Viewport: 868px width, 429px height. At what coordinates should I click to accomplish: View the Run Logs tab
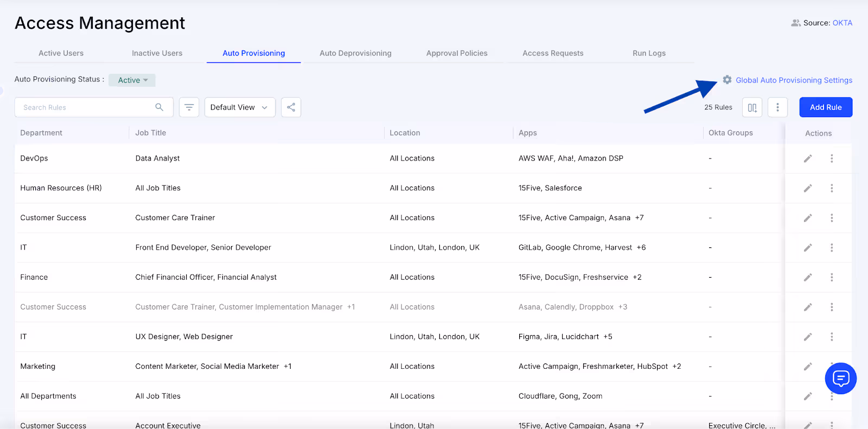click(649, 53)
